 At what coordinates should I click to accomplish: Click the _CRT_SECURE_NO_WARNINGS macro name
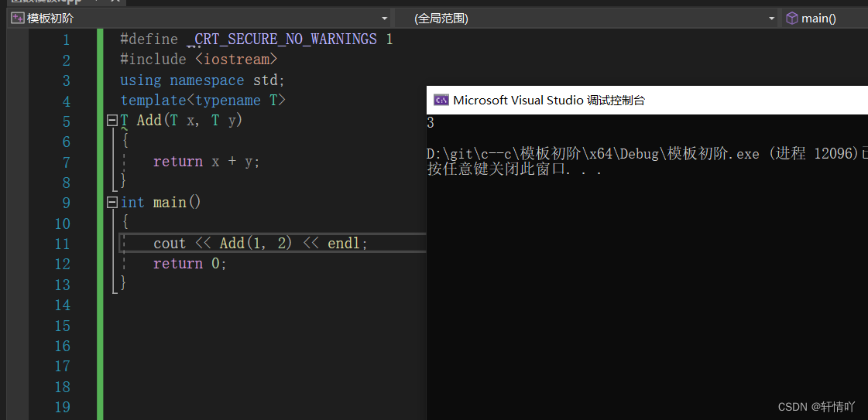pos(285,39)
